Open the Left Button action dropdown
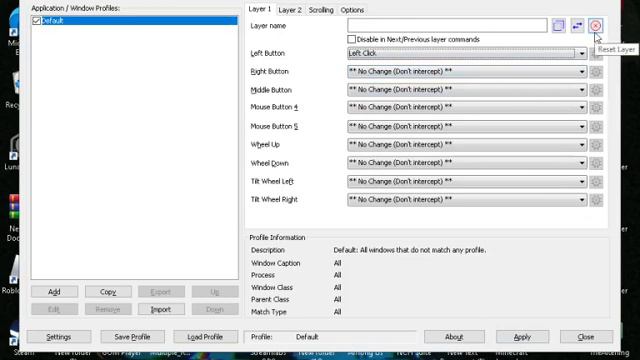This screenshot has width=640, height=360. [x=467, y=53]
